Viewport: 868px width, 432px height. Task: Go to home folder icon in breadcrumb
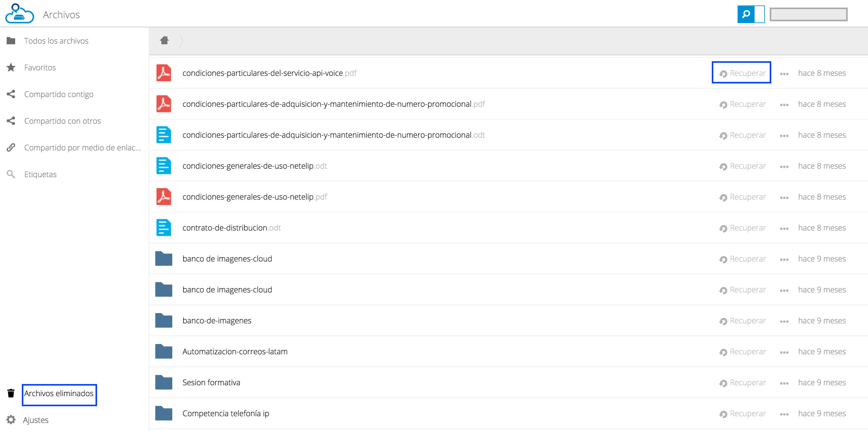coord(164,40)
